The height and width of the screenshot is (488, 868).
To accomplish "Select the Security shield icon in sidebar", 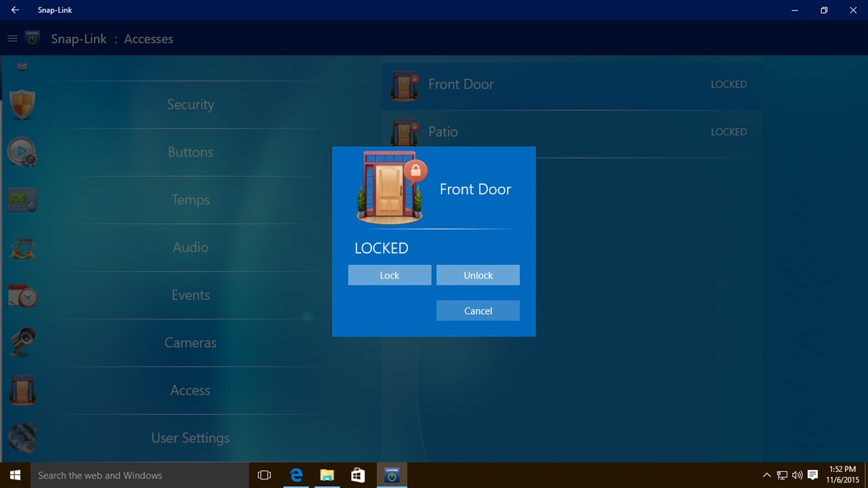I will (22, 104).
